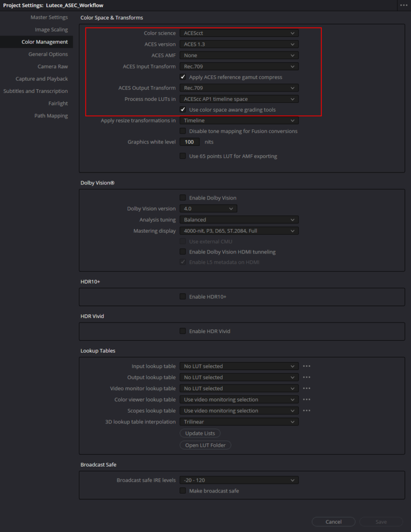411x532 pixels.
Task: Open the Camera Raw settings section
Action: pyautogui.click(x=52, y=66)
